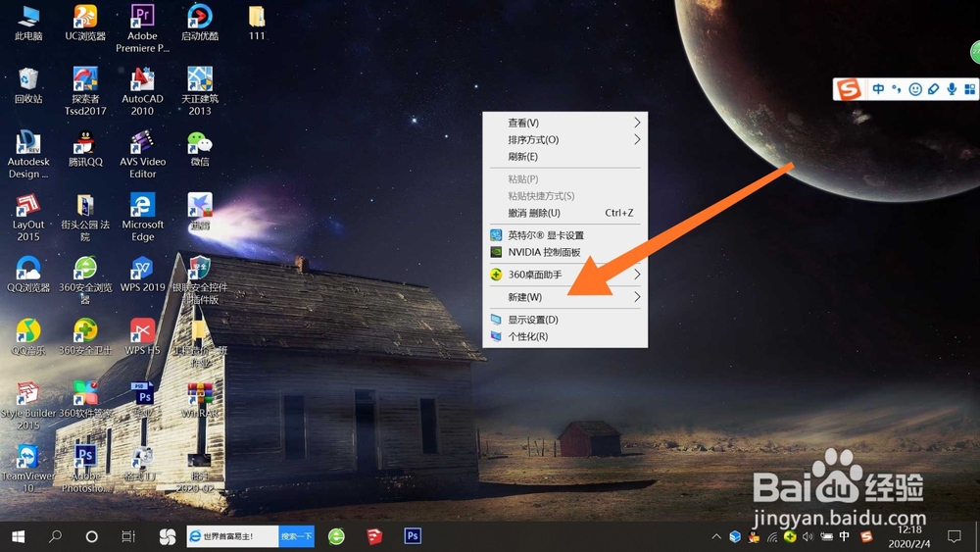This screenshot has width=980, height=552.
Task: Select the Autodesk Design Review icon
Action: coord(28,154)
